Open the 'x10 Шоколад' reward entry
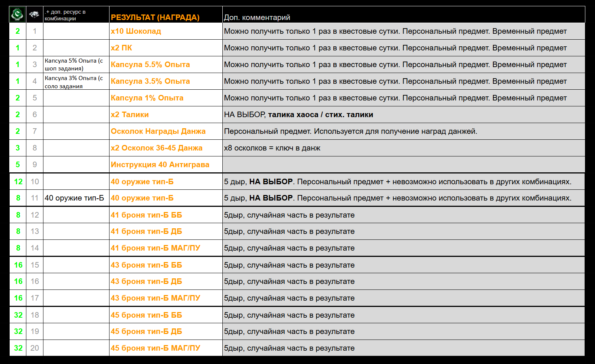The width and height of the screenshot is (595, 364). [x=136, y=31]
